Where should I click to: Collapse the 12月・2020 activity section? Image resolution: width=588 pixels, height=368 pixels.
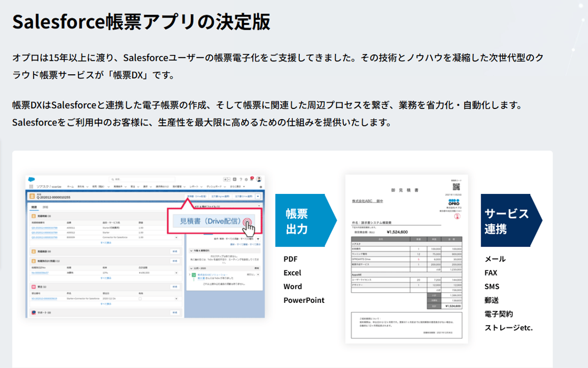pos(191,268)
